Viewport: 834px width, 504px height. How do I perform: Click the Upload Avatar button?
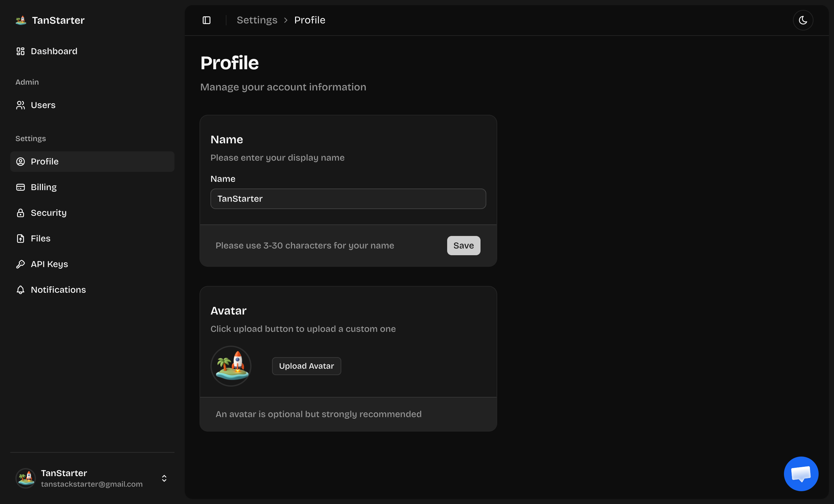306,366
